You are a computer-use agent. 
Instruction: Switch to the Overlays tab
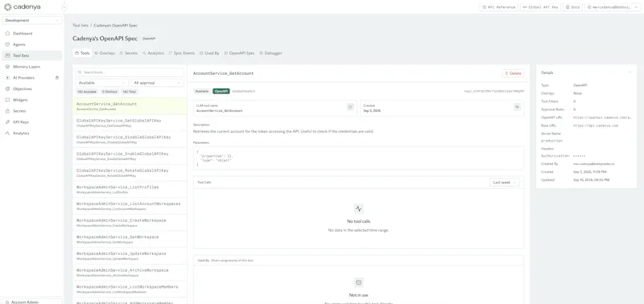[105, 53]
